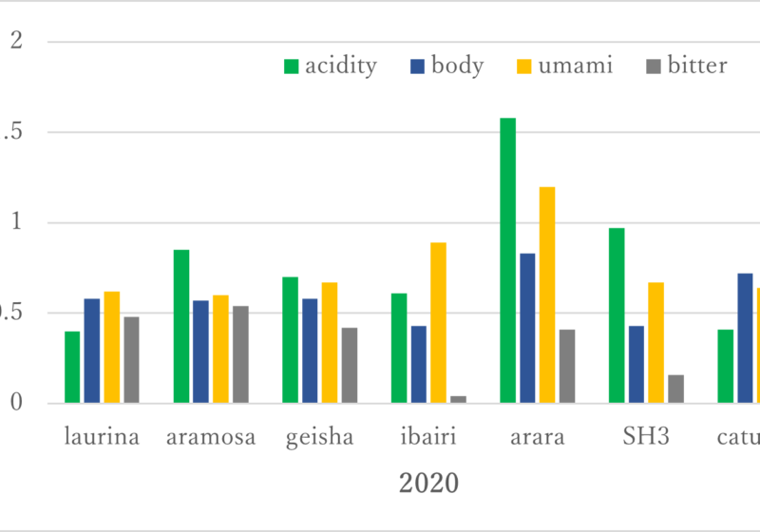Click the SH3 acidity bar
The image size is (760, 532).
(x=617, y=315)
